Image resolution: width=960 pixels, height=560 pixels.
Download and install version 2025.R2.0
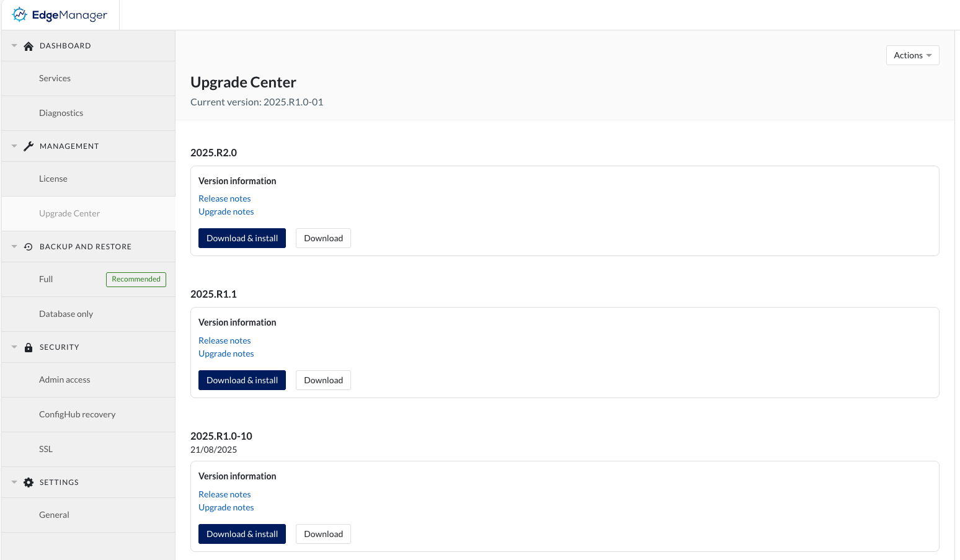click(242, 238)
